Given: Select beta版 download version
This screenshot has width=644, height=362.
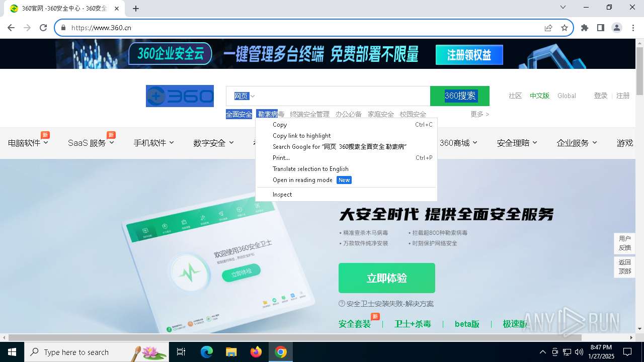Looking at the screenshot, I should tap(467, 324).
